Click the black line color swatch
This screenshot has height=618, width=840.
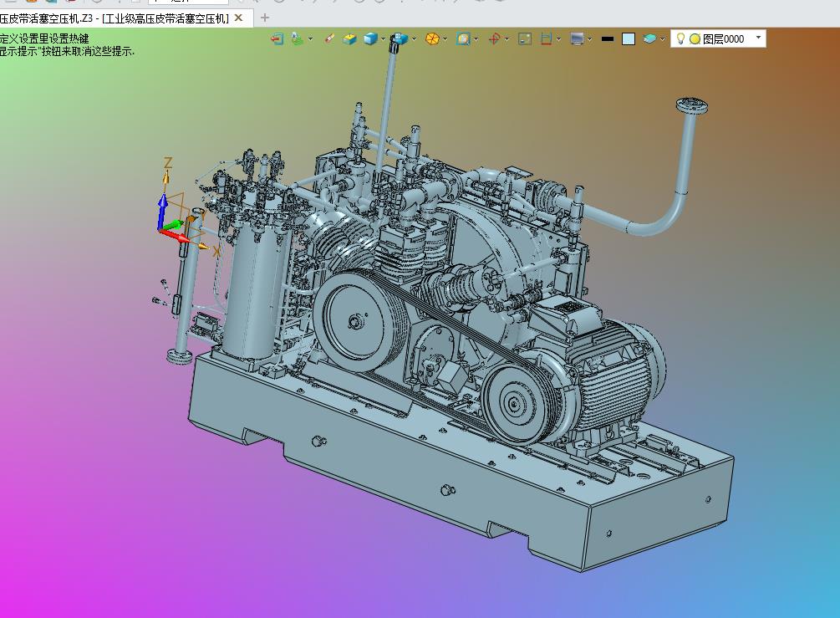click(x=608, y=38)
